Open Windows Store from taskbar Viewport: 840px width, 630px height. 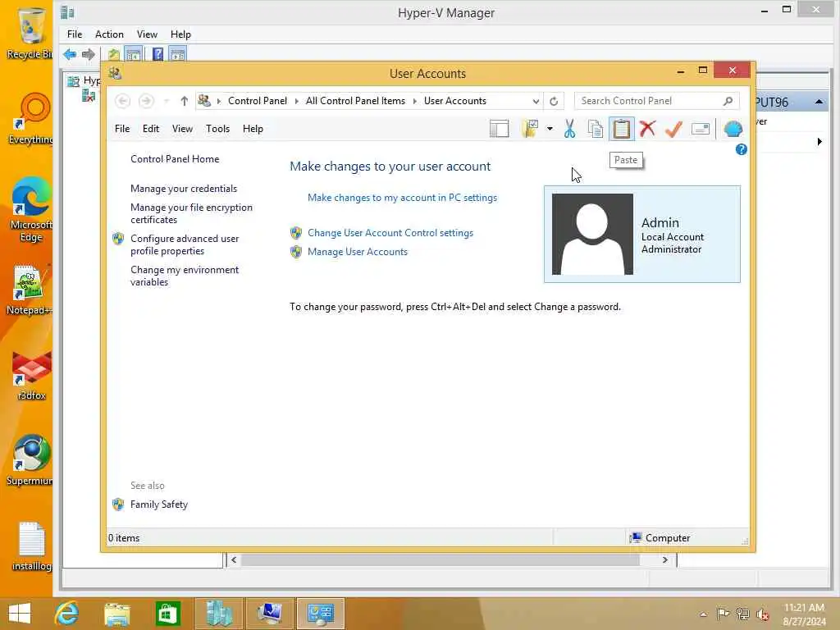pos(167,614)
